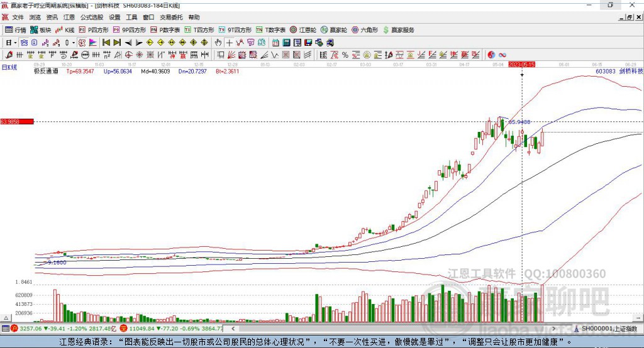Restore the inner chart window
This screenshot has height=348, width=644.
pos(630,17)
